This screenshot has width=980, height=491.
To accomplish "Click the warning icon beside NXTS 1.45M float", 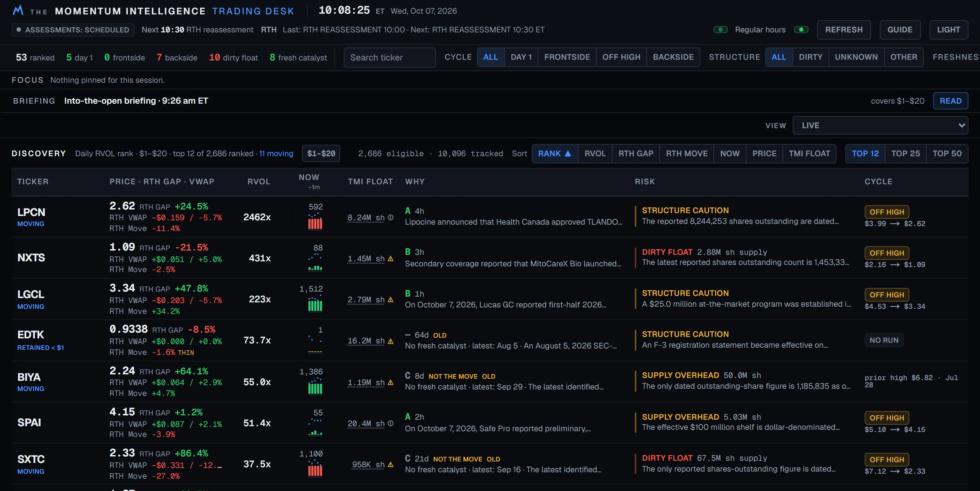I will [390, 258].
